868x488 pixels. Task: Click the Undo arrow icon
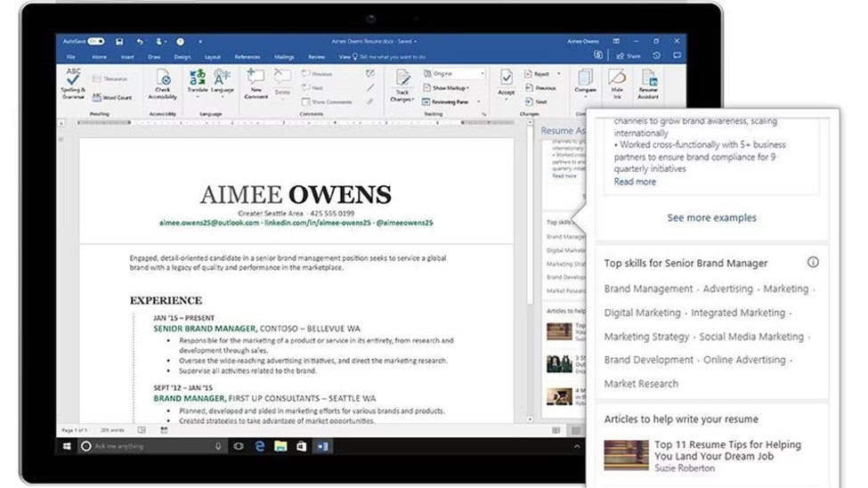[140, 42]
